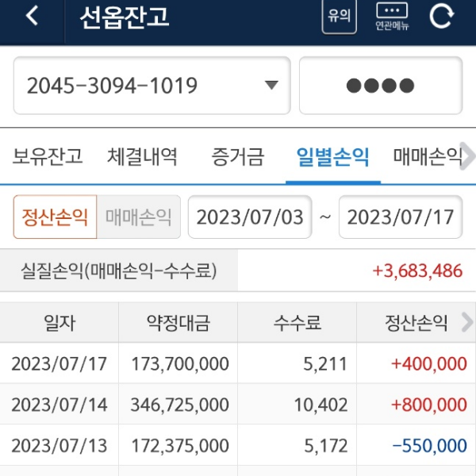
Task: Switch to the 보유잔고 tab
Action: pyautogui.click(x=48, y=156)
